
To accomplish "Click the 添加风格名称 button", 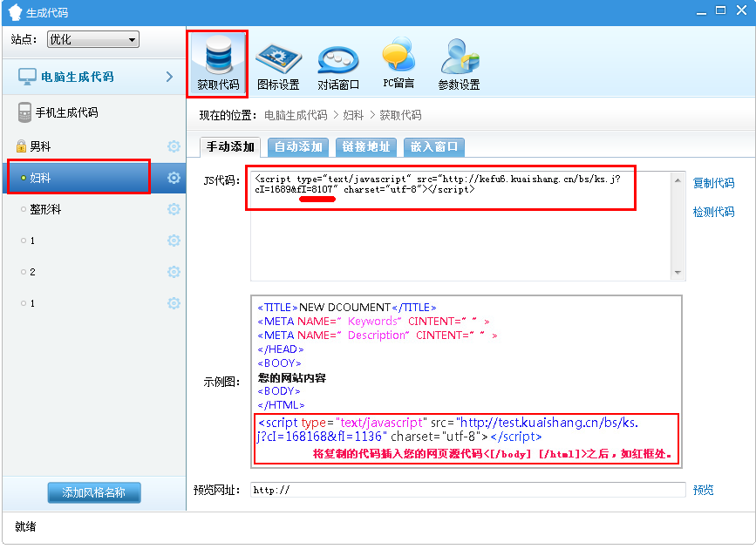I will coord(94,492).
